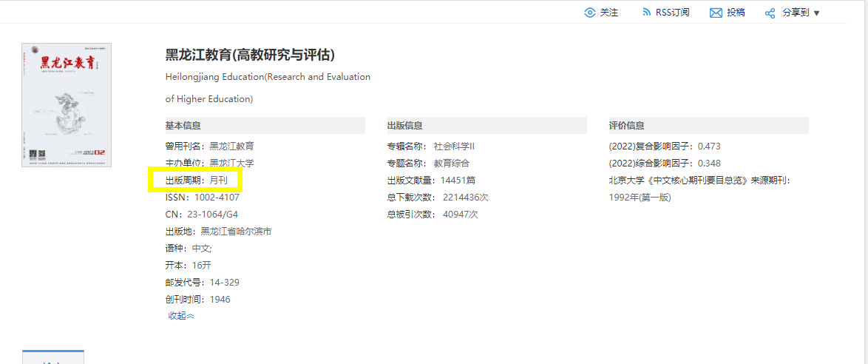The height and width of the screenshot is (364, 868).
Task: Click the envelope icon for 投稿
Action: point(716,13)
